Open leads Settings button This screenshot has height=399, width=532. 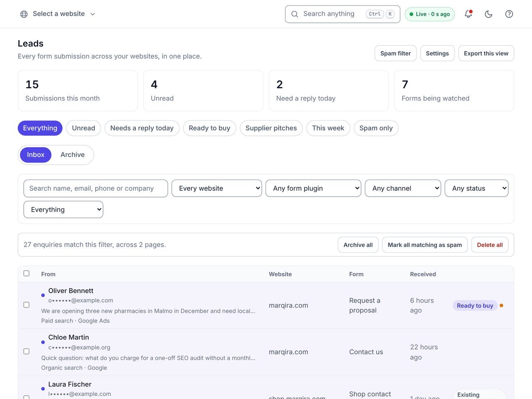[437, 53]
